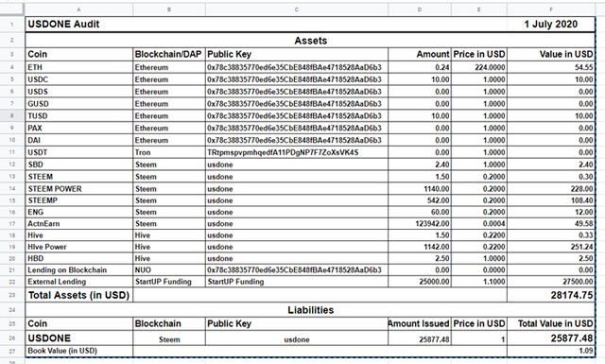Click the value '49.58' cell
605x364 pixels.
tap(550, 223)
